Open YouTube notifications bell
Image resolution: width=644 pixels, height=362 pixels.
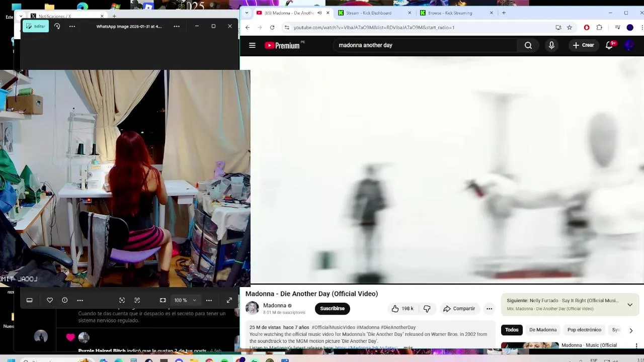click(x=610, y=45)
